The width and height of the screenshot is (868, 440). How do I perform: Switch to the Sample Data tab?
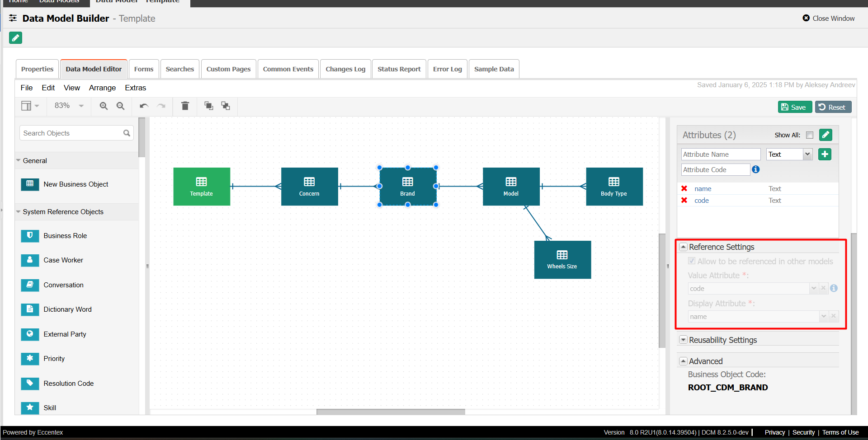tap(494, 69)
